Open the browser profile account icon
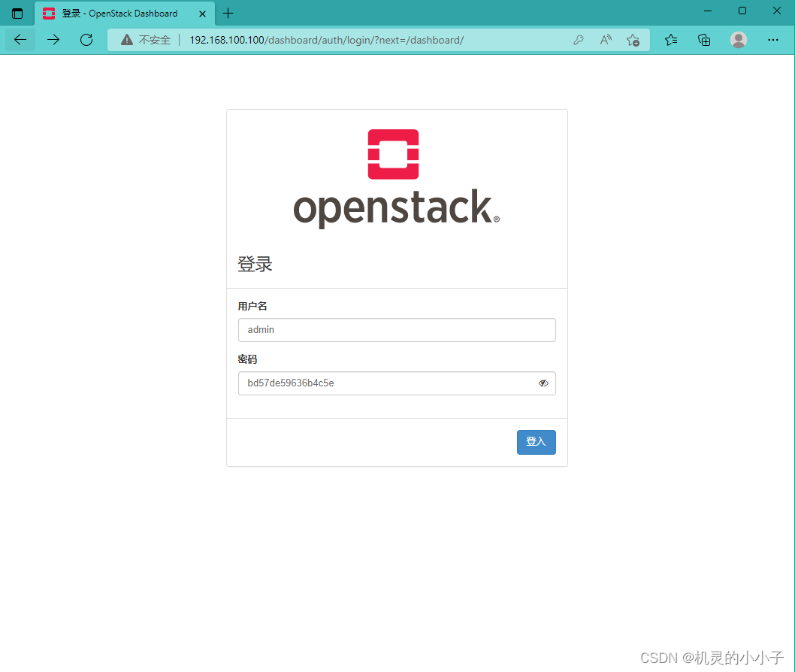795x672 pixels. pos(739,40)
